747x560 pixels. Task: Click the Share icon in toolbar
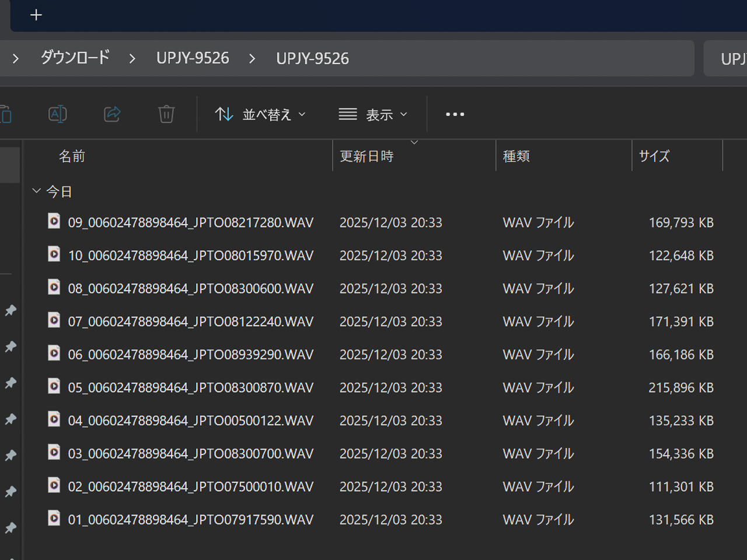point(112,114)
